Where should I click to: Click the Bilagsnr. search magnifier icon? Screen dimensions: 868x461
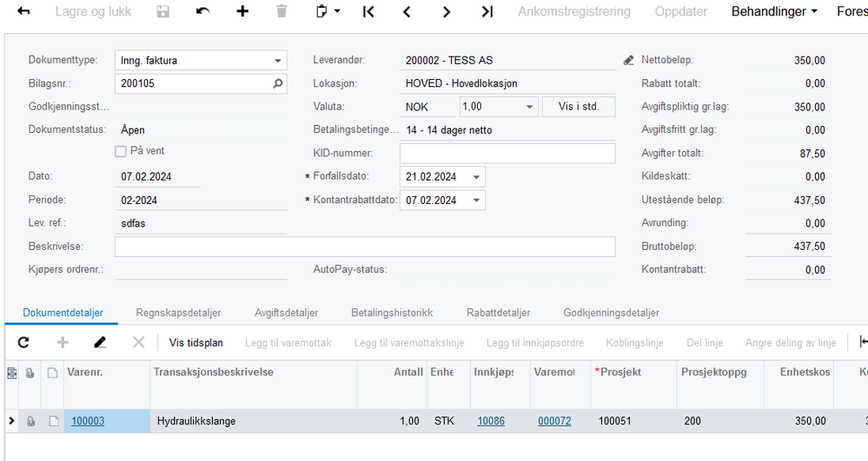tap(278, 83)
